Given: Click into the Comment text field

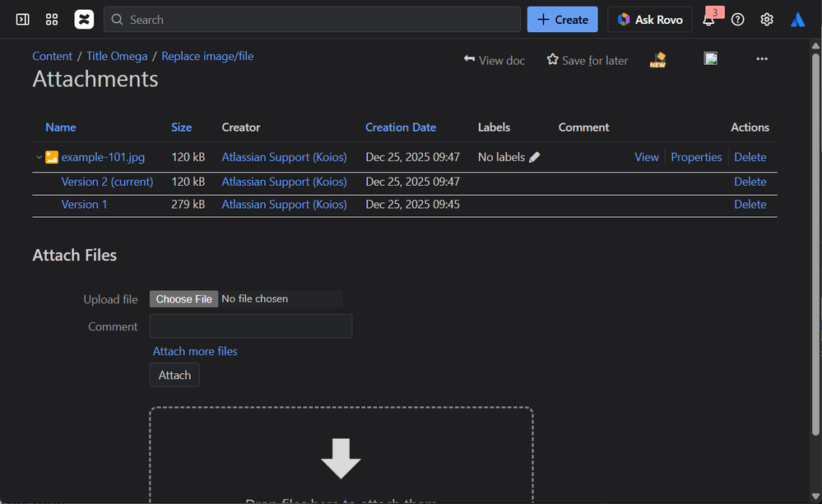Looking at the screenshot, I should click(x=251, y=326).
